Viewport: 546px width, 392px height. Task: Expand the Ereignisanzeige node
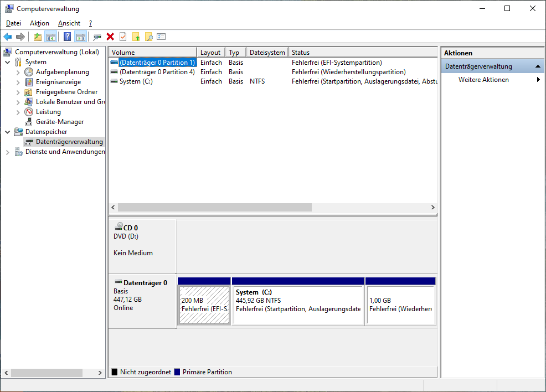(18, 82)
